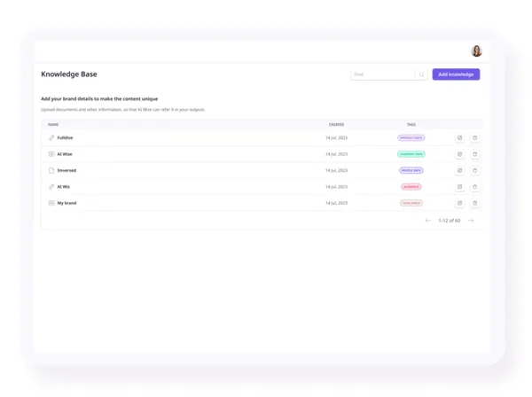Click the green tag on AI Wize row
The height and width of the screenshot is (397, 532).
[411, 154]
